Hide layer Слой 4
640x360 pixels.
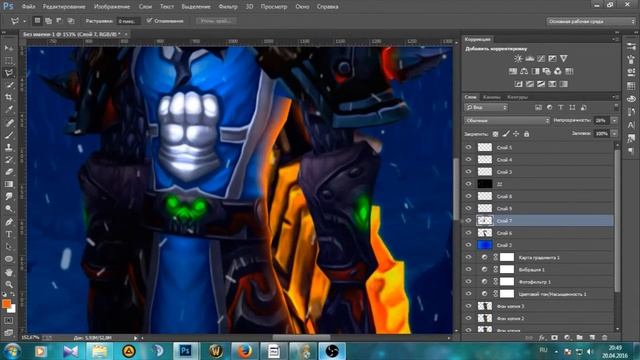click(468, 160)
